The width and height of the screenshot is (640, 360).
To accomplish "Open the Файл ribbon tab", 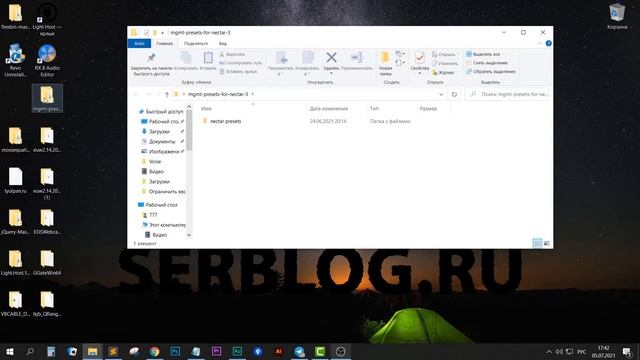I will pyautogui.click(x=139, y=44).
